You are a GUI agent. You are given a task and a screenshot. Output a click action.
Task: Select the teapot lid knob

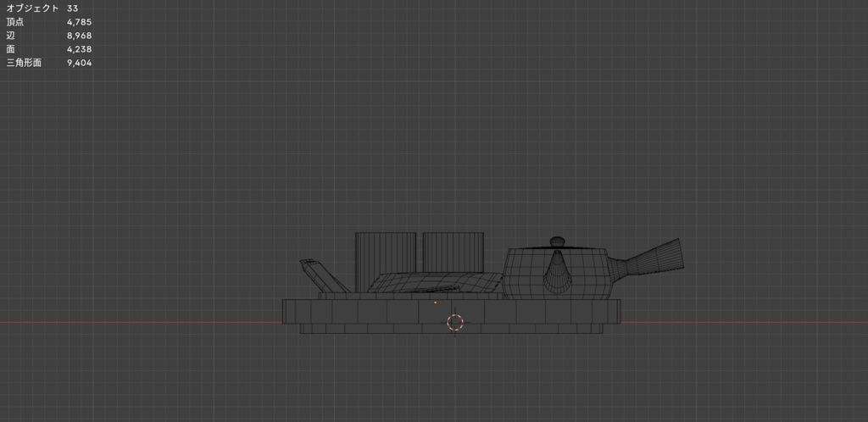point(558,242)
